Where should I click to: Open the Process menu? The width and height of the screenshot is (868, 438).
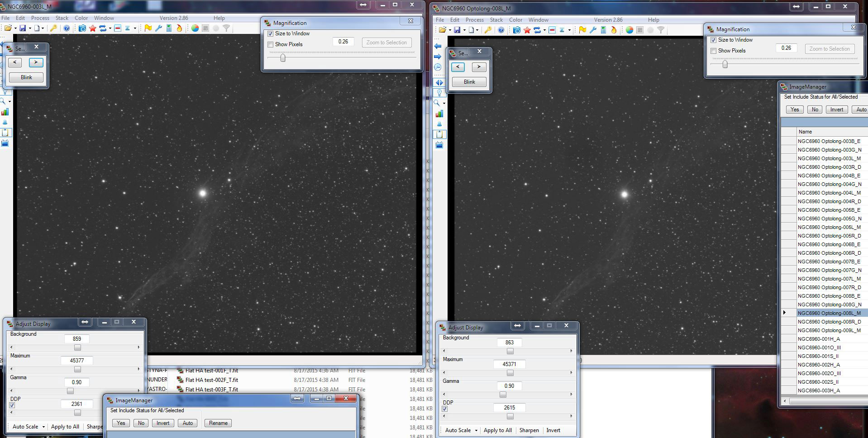pyautogui.click(x=40, y=18)
